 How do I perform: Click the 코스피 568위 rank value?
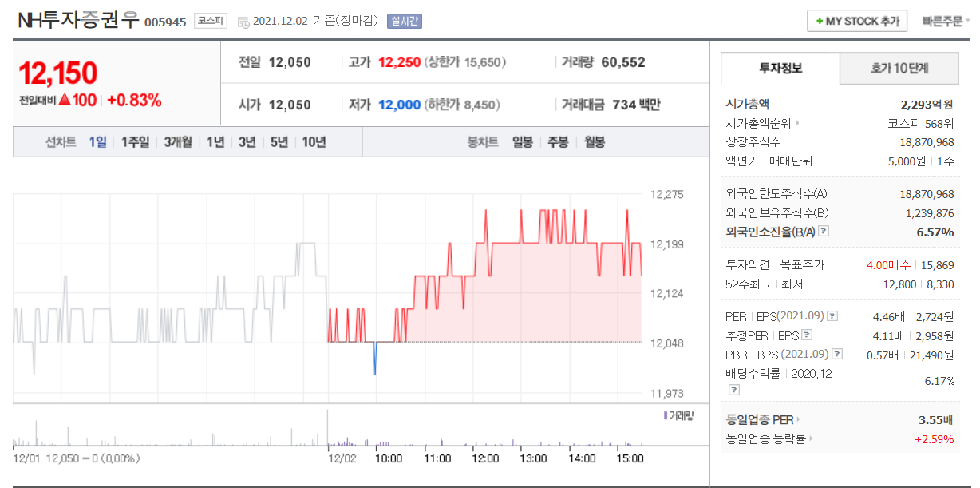pyautogui.click(x=921, y=124)
